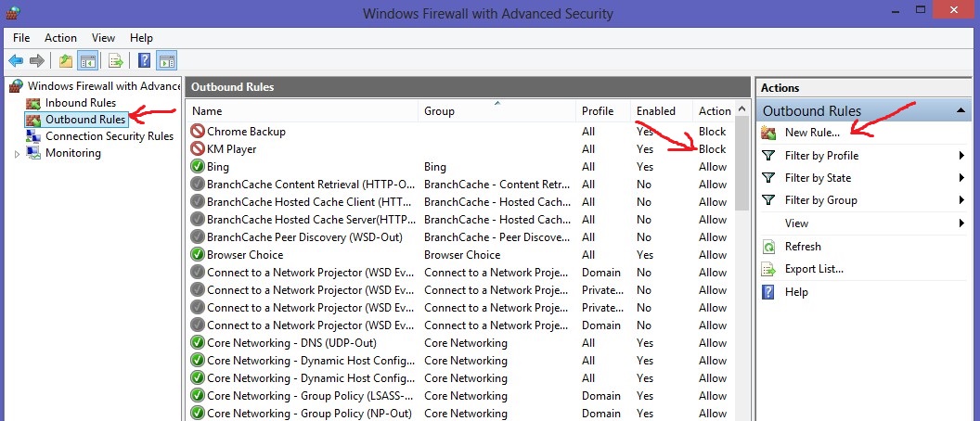The width and height of the screenshot is (980, 421).
Task: Open the View menu in menu bar
Action: click(103, 38)
